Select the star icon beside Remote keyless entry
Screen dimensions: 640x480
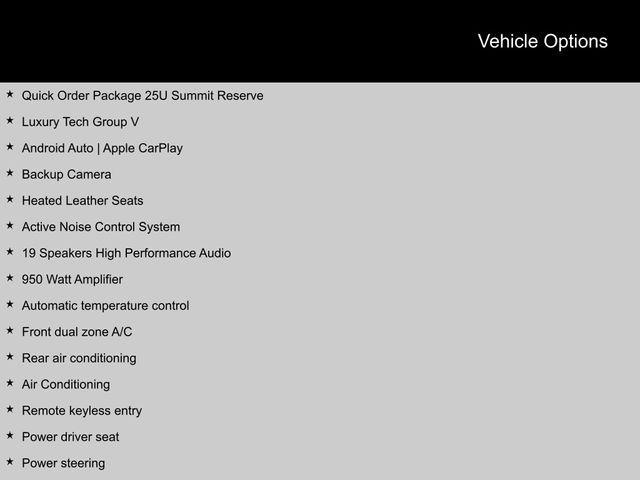tap(10, 410)
